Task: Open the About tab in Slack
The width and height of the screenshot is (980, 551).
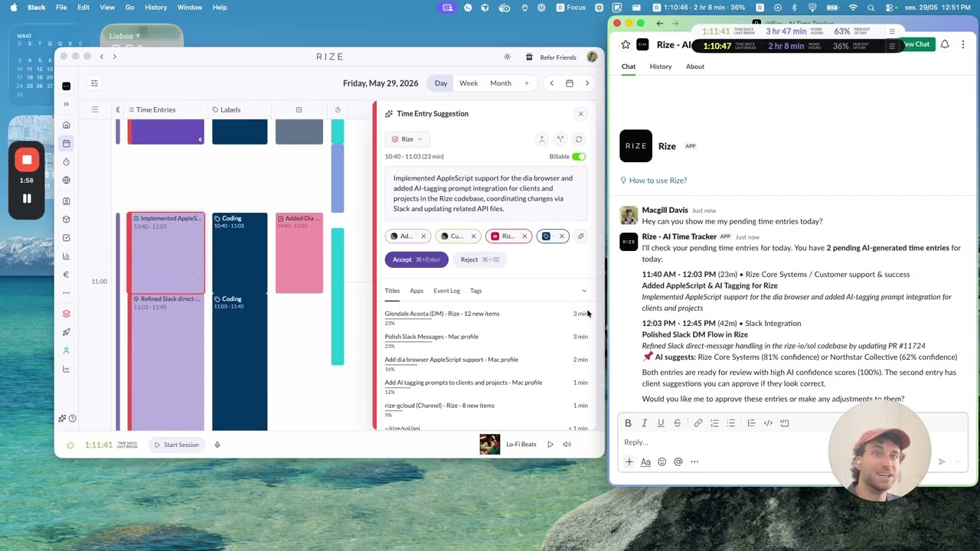Action: pos(695,67)
